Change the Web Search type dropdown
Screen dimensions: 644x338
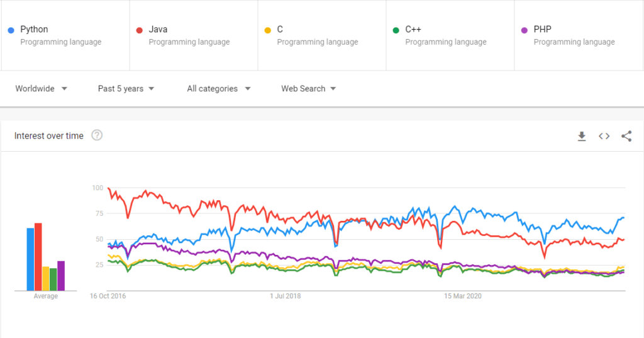308,89
